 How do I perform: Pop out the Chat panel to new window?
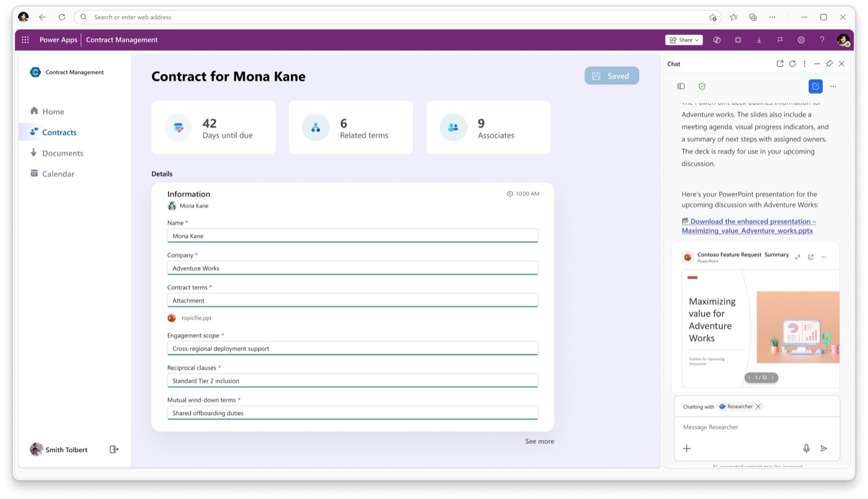pyautogui.click(x=780, y=64)
